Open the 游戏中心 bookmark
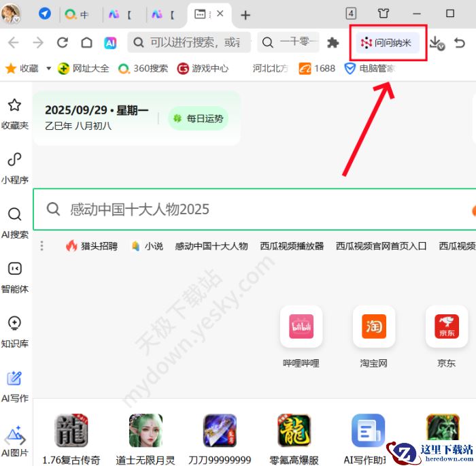476x466 pixels. coord(203,68)
